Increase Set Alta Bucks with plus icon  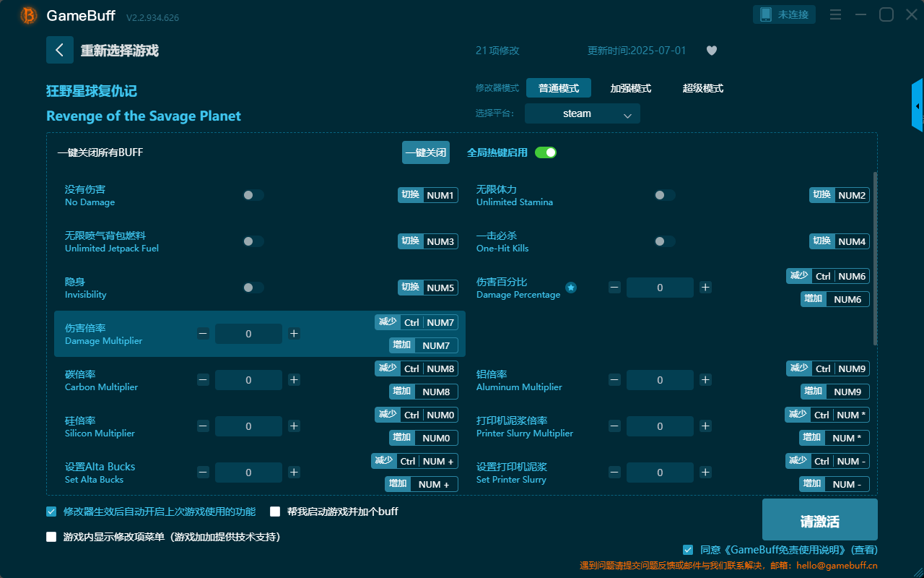pyautogui.click(x=294, y=473)
